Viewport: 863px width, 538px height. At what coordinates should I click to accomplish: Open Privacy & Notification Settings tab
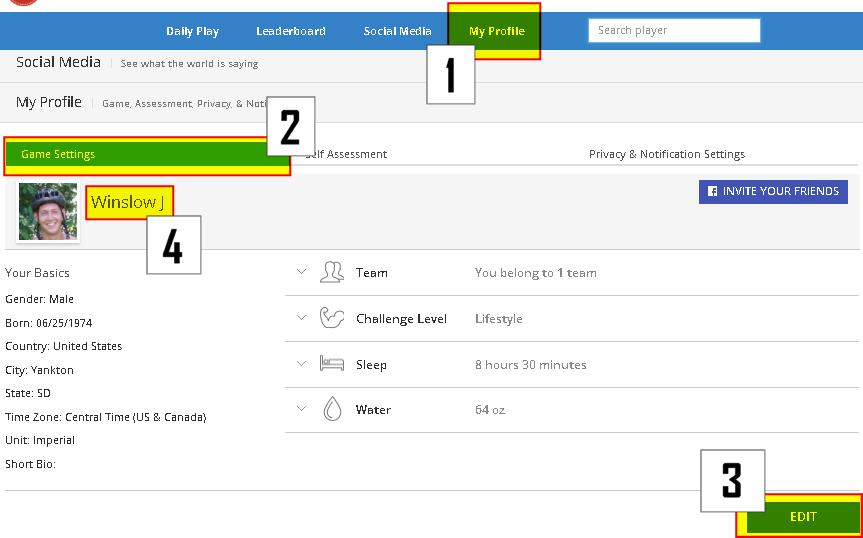point(666,154)
